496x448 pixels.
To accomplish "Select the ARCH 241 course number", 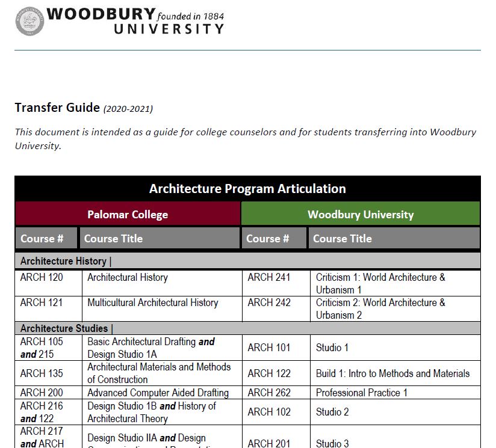I will tap(269, 277).
